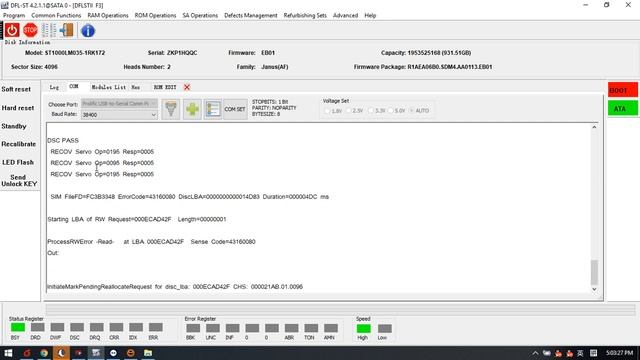Switch to the Modules List tab

click(x=108, y=87)
